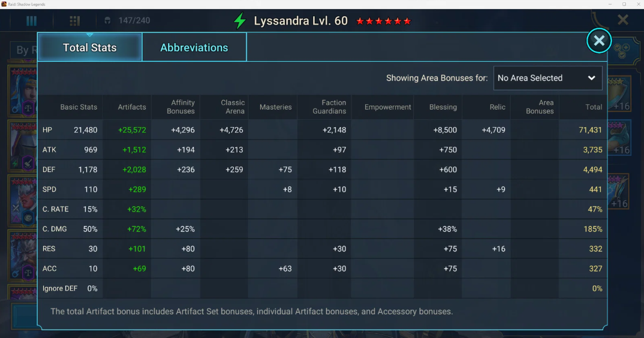Click the Classic Arena column header
Image resolution: width=644 pixels, height=338 pixels.
pos(233,107)
